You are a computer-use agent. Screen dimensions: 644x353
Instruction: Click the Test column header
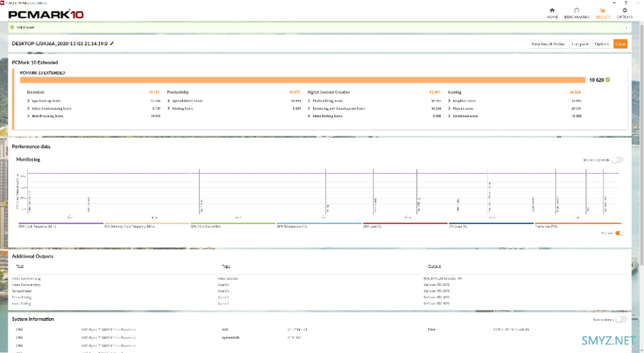point(20,267)
